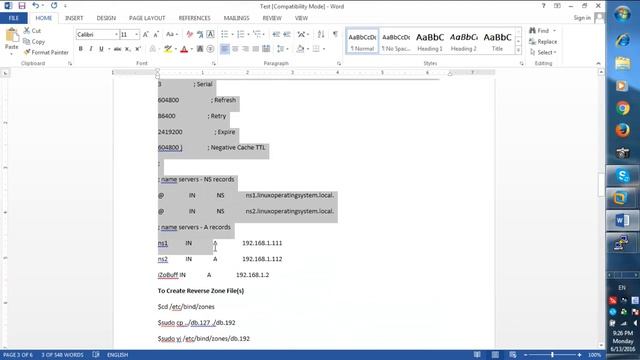This screenshot has height=360, width=640.
Task: Click the zoom slider handle
Action: click(552, 355)
